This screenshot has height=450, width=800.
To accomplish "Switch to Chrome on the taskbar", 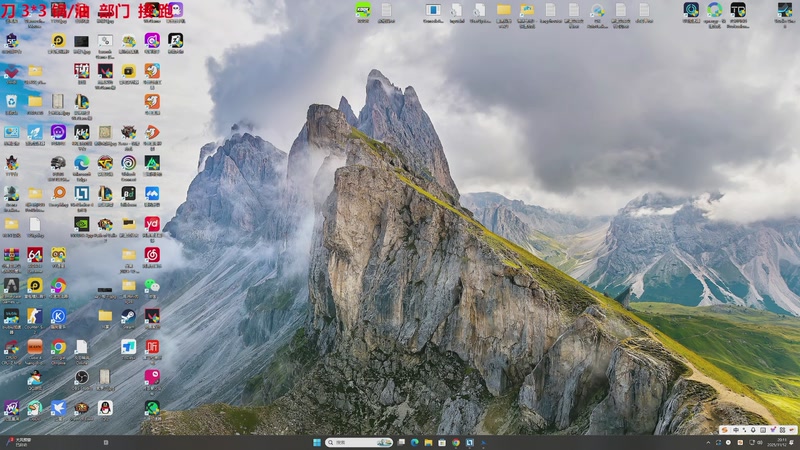I will 456,442.
